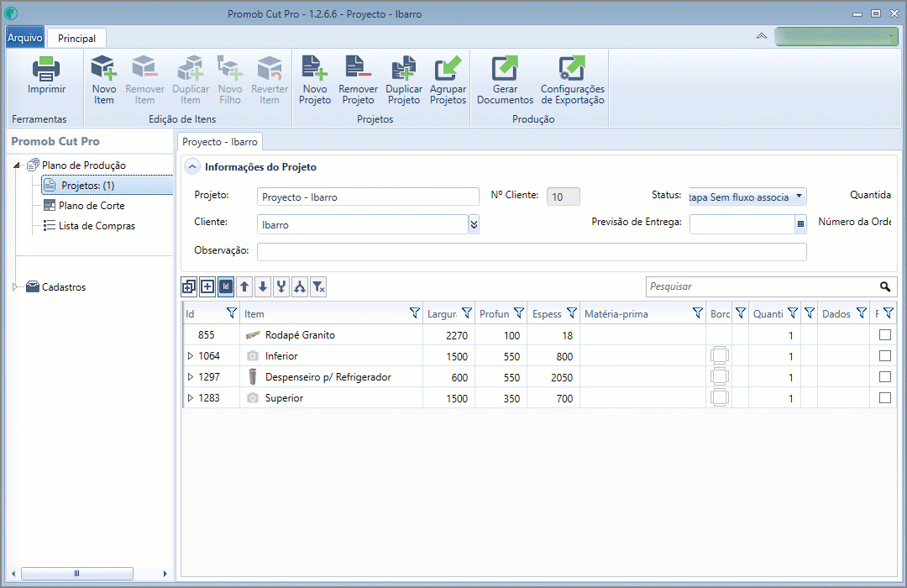This screenshot has height=588, width=907.
Task: Open the calendar picker for Previsão de Entrega
Action: tap(800, 224)
